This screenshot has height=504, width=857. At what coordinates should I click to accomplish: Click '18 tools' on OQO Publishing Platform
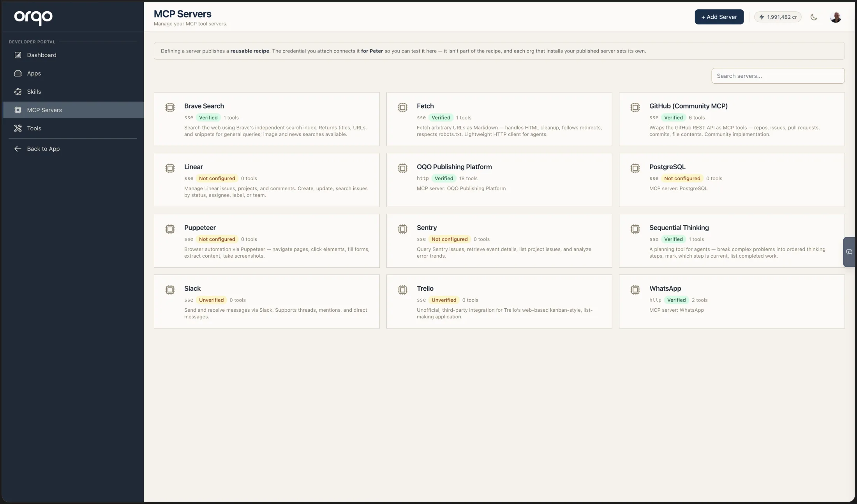[468, 178]
